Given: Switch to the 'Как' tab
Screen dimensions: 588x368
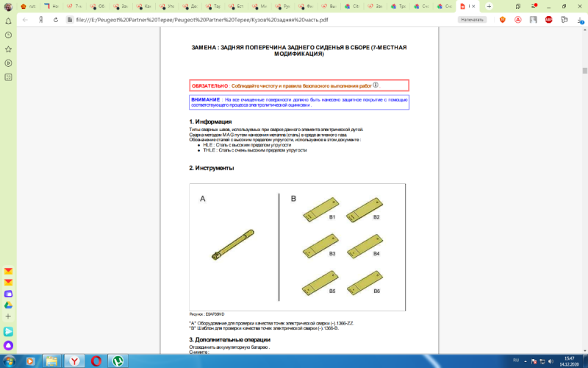Looking at the screenshot, I should coord(144,7).
